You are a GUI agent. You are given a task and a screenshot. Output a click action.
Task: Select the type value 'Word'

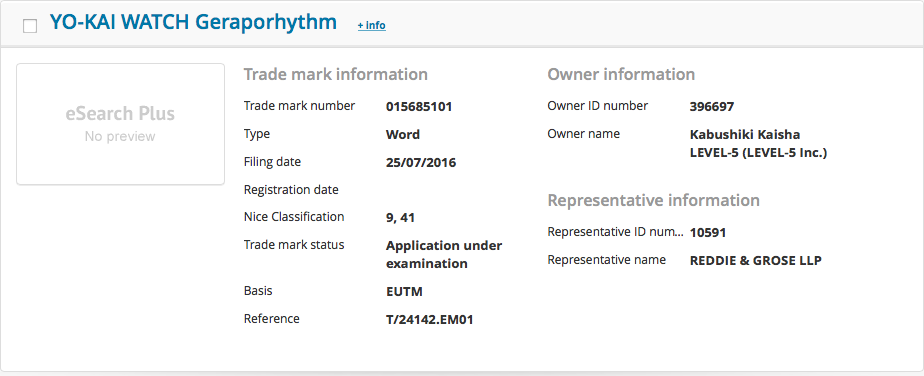[x=403, y=134]
